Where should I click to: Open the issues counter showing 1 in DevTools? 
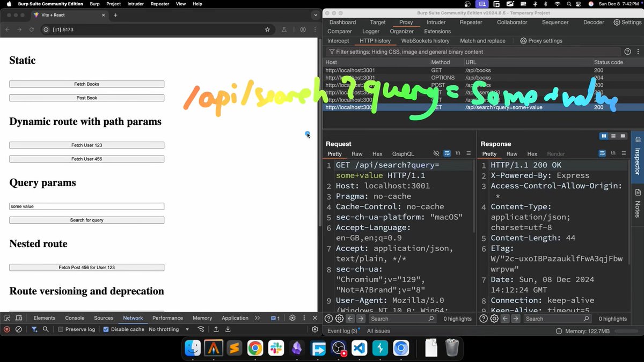point(275,318)
